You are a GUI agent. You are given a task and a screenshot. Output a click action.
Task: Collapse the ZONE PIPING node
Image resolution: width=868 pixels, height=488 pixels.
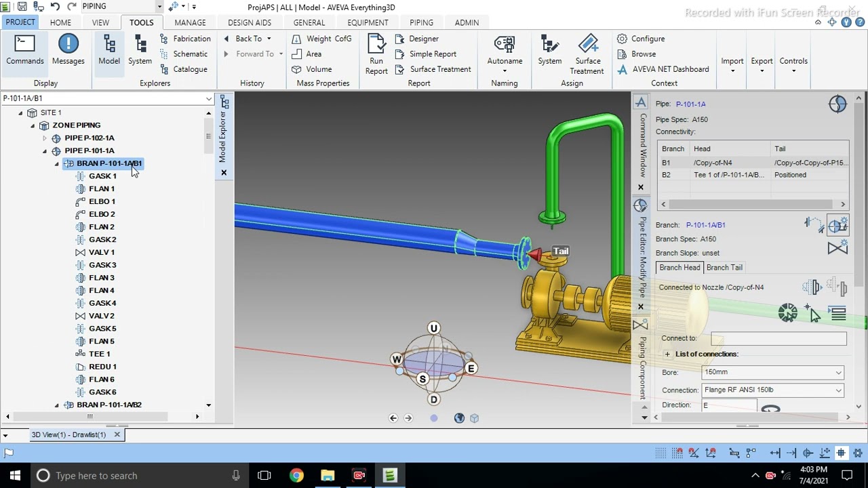tap(33, 125)
